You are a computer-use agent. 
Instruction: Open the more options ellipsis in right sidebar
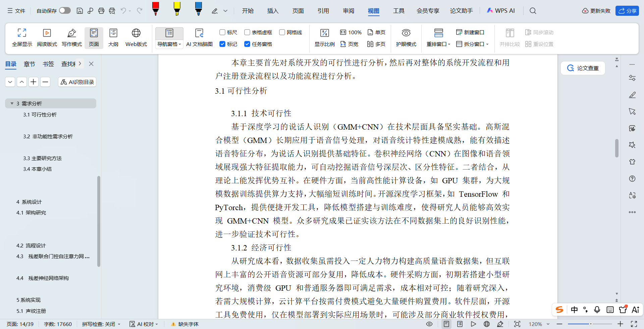[x=632, y=212]
